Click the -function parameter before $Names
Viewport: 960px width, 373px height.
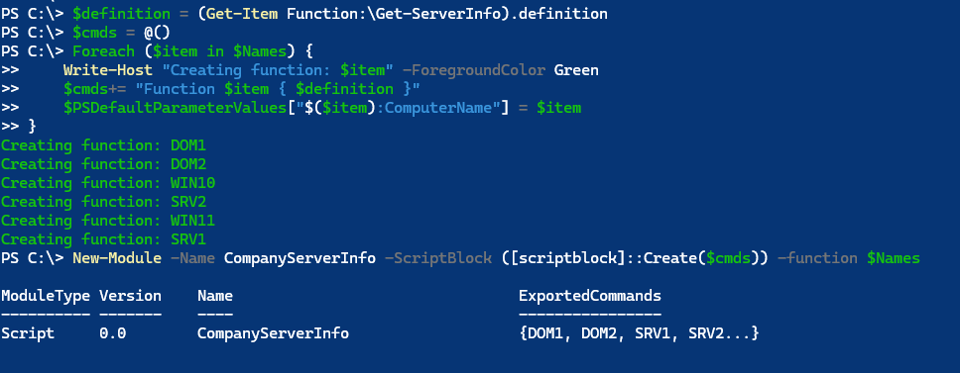coord(817,258)
